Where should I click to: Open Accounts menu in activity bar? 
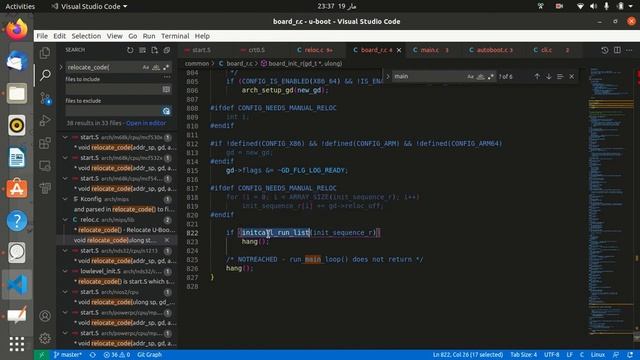(x=45, y=316)
